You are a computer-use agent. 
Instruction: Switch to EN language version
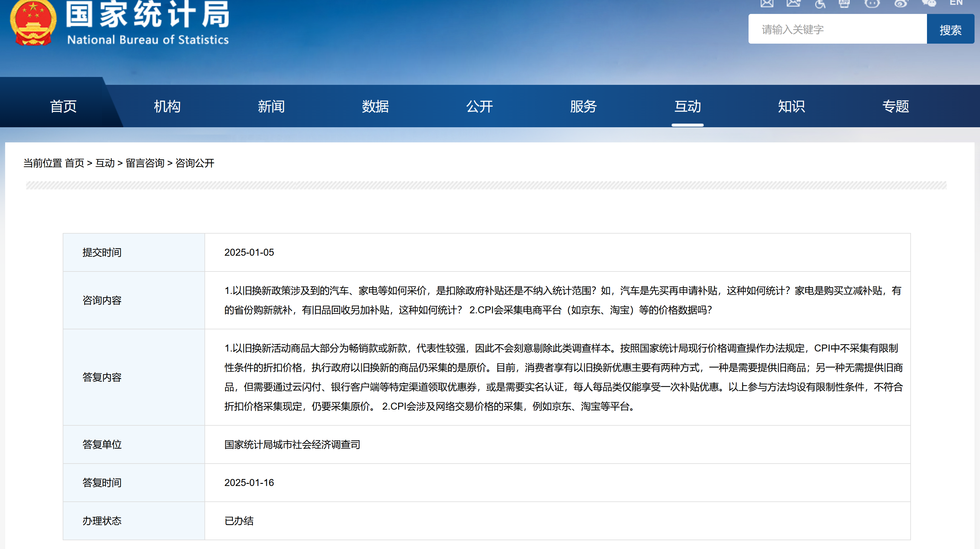pos(956,3)
